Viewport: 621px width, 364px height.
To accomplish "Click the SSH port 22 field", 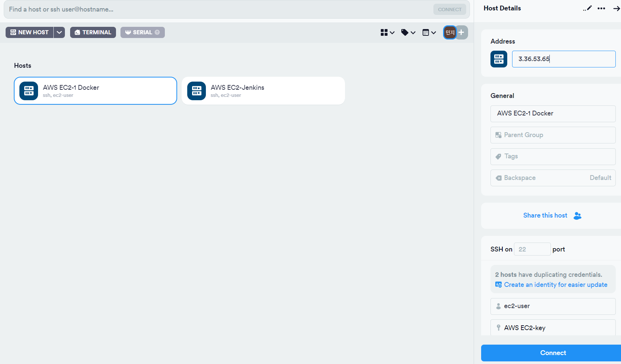I will [x=532, y=249].
